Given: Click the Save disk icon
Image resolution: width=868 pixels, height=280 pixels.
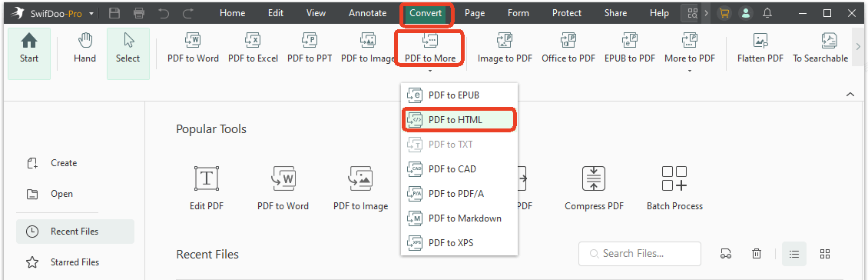Looking at the screenshot, I should pos(114,13).
